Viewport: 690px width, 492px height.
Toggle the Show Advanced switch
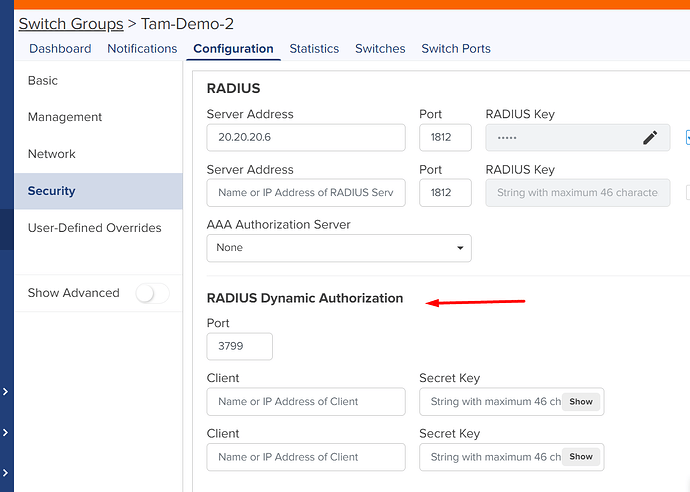152,293
